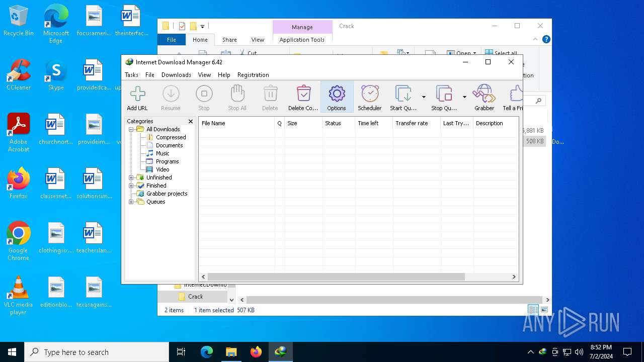The image size is (644, 362).
Task: Click the download list horizontal scrollbar
Action: (x=336, y=277)
